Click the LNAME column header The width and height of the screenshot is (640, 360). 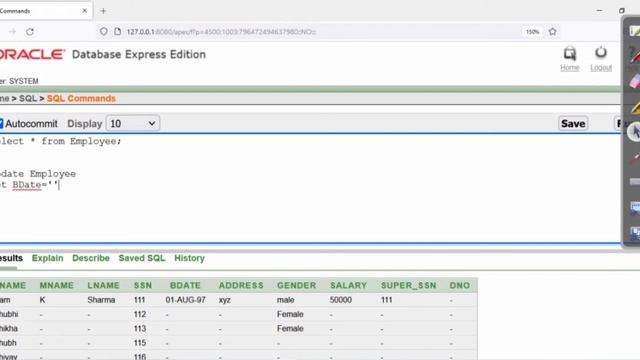click(104, 285)
